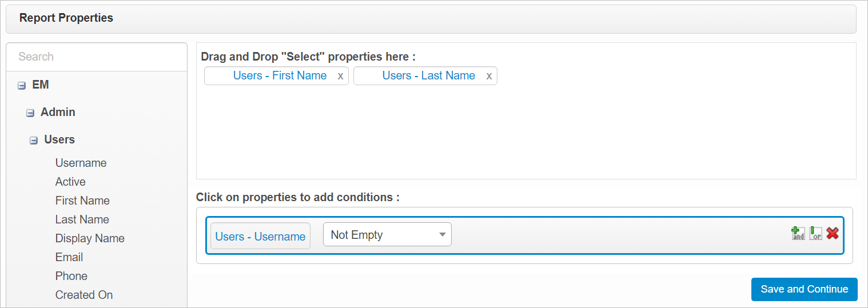
Task: Add an AND condition to the filter
Action: tap(798, 233)
